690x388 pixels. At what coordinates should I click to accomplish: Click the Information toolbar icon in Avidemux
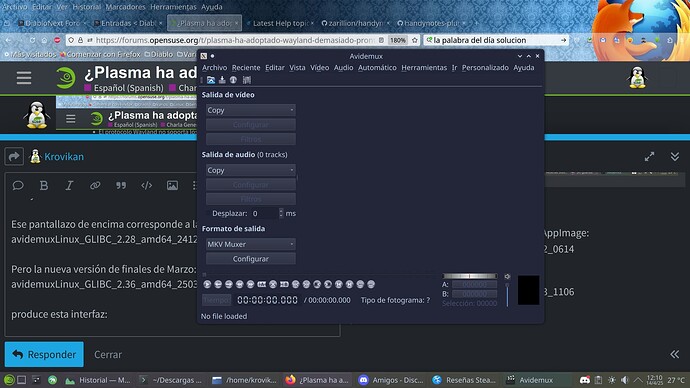click(x=233, y=80)
